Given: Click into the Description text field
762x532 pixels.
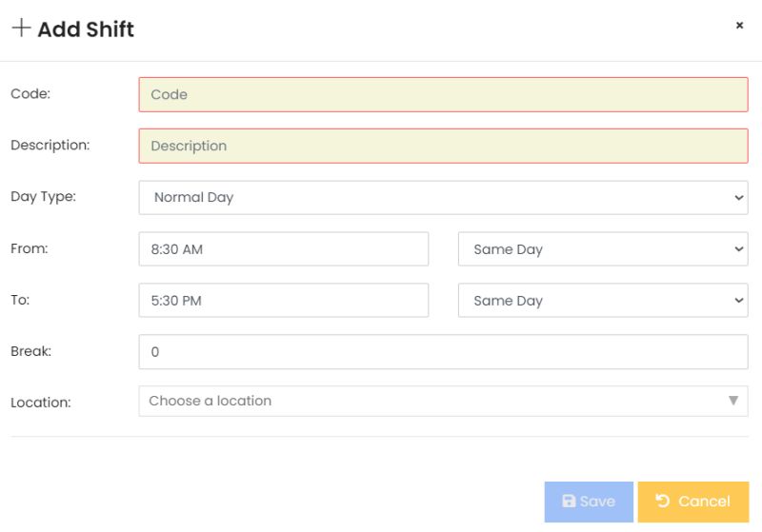Looking at the screenshot, I should pyautogui.click(x=443, y=146).
